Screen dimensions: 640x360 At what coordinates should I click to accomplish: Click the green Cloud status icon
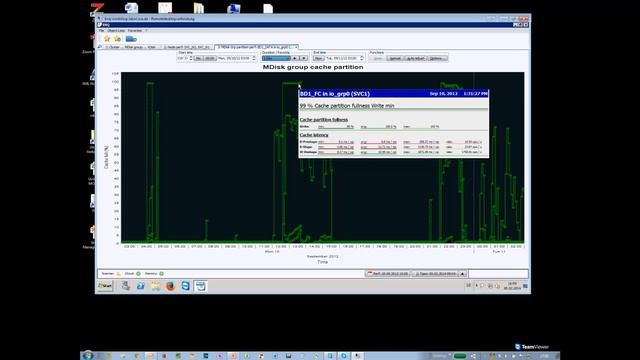(x=138, y=274)
